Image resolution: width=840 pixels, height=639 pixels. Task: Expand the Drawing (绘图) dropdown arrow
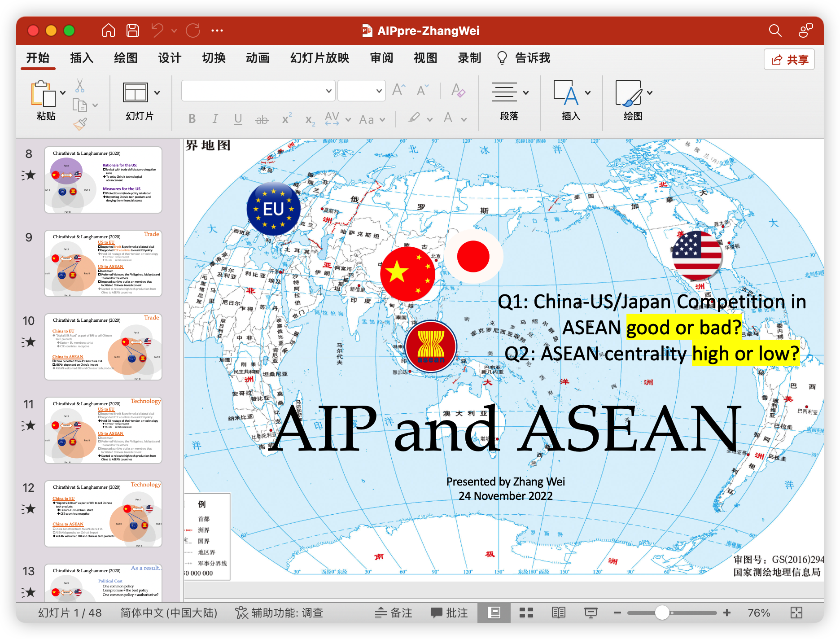click(650, 93)
